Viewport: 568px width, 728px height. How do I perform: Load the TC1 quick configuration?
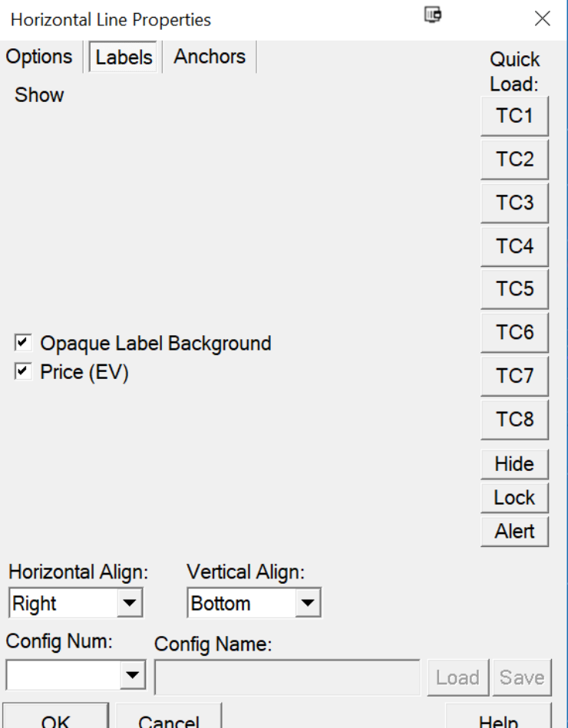[x=514, y=116]
